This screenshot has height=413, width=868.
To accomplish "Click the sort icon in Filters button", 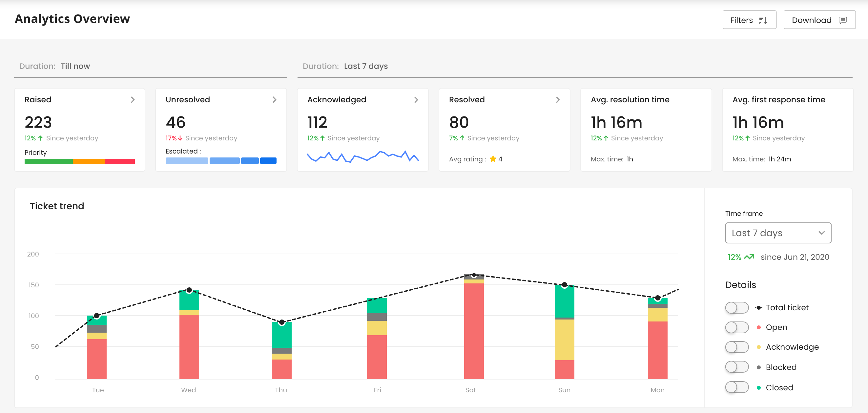I will point(763,20).
